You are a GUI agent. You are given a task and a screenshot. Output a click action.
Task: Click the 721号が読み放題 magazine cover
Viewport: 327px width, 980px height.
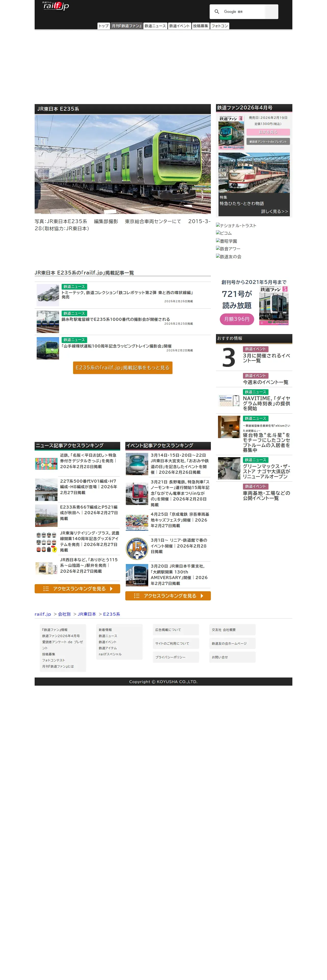click(274, 306)
